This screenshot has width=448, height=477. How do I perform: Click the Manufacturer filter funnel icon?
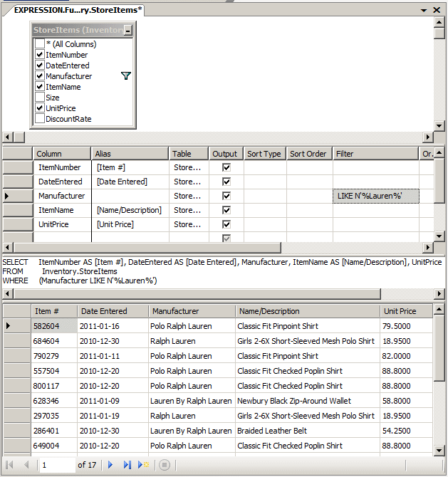(125, 75)
